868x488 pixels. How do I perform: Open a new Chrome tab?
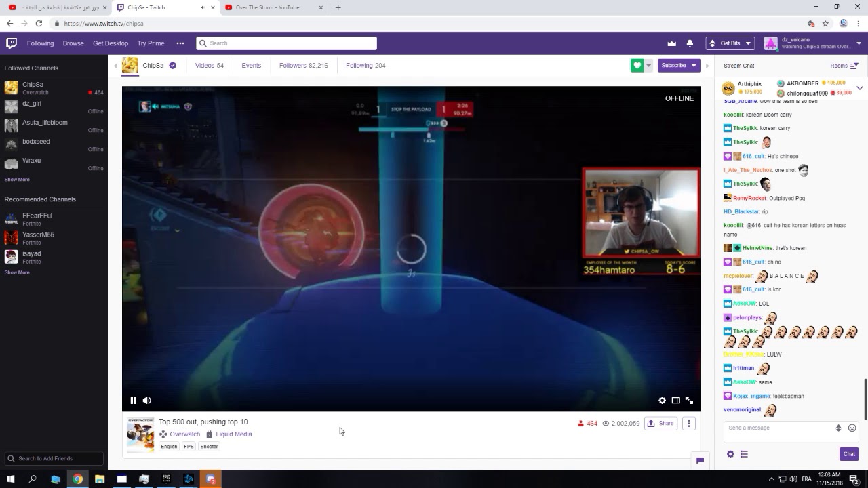click(338, 7)
